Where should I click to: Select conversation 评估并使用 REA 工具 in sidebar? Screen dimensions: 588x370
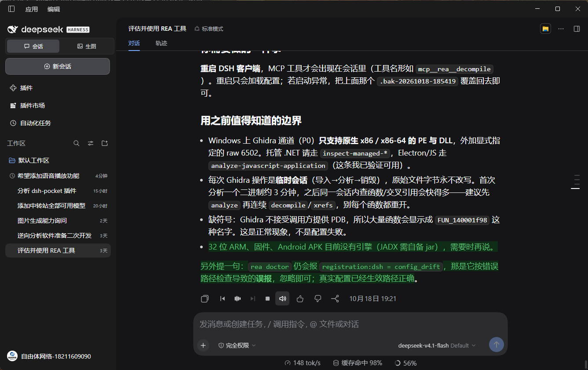tap(58, 250)
